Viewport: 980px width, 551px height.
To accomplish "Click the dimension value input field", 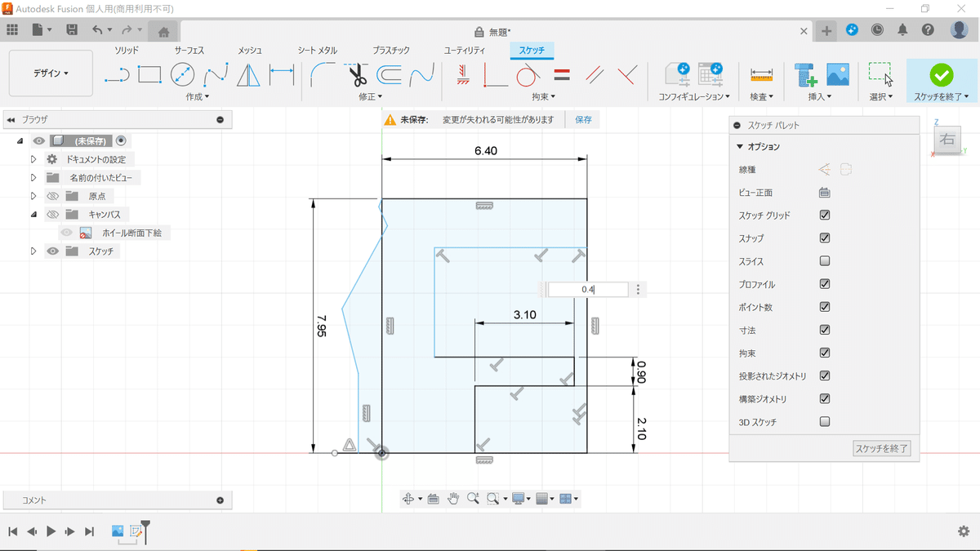I will (588, 290).
